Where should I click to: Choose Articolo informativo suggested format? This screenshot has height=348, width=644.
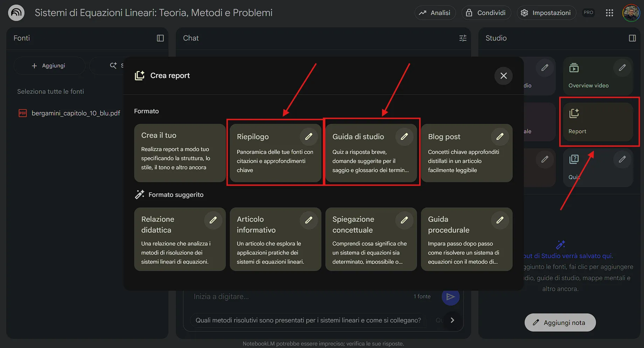pyautogui.click(x=275, y=239)
